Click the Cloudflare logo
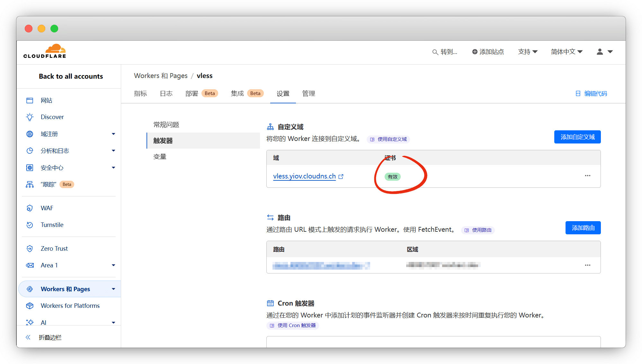Viewport: 642px width, 364px height. pos(45,51)
